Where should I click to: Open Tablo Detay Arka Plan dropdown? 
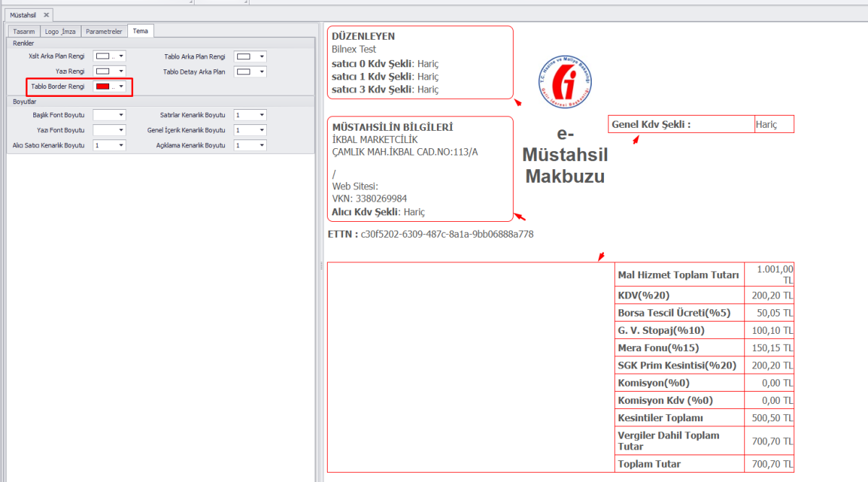[261, 72]
